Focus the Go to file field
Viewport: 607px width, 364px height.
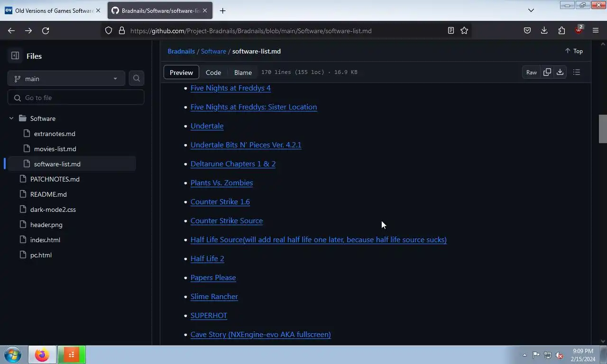coord(76,98)
